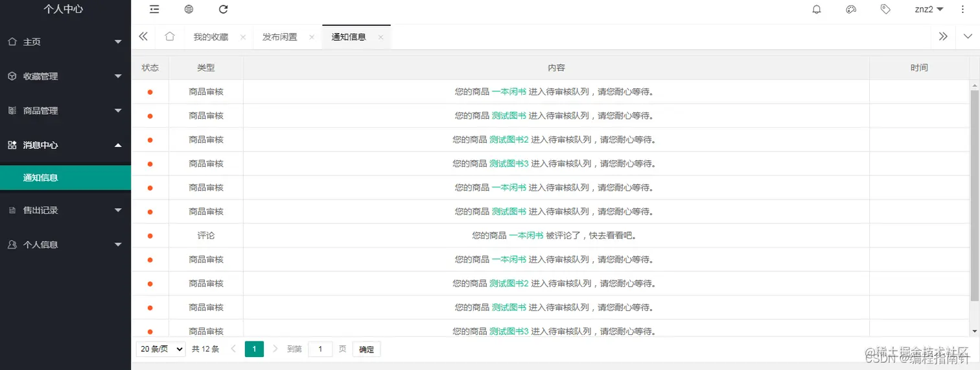Image resolution: width=980 pixels, height=370 pixels.
Task: Click the scrollbar up arrow
Action: pos(974,85)
